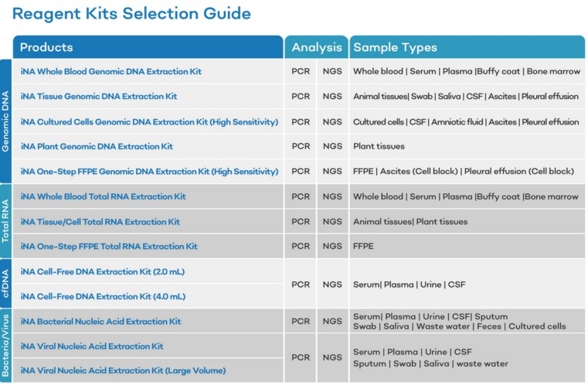
Task: Open the iNA Viral Nucleic Acid Extraction Kit (Large Volume) link
Action: 123,371
